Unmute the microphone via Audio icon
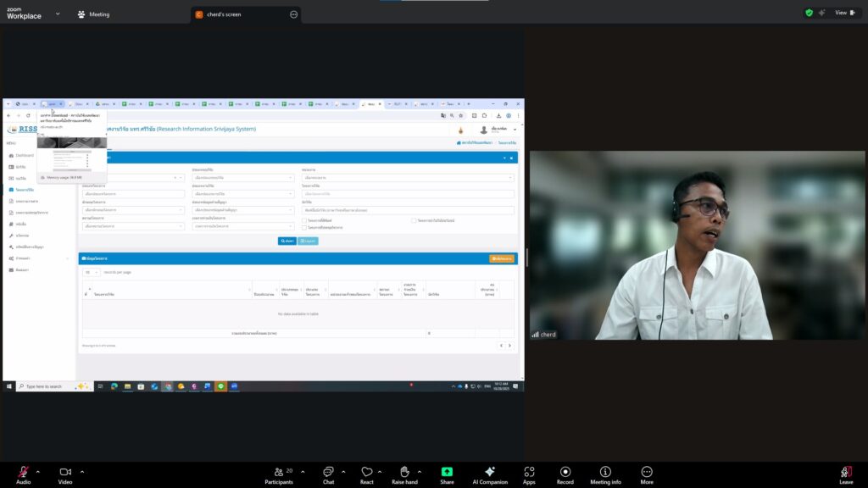 pos(23,472)
